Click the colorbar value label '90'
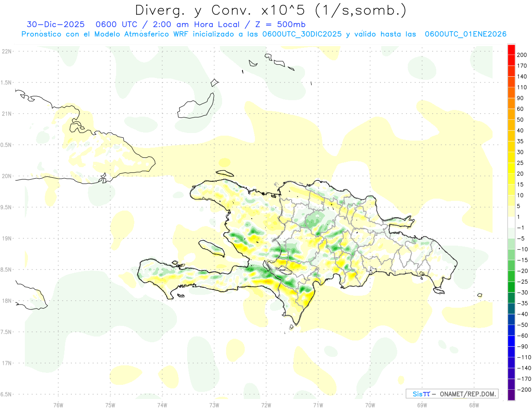Image resolution: width=532 pixels, height=411 pixels. tap(521, 98)
